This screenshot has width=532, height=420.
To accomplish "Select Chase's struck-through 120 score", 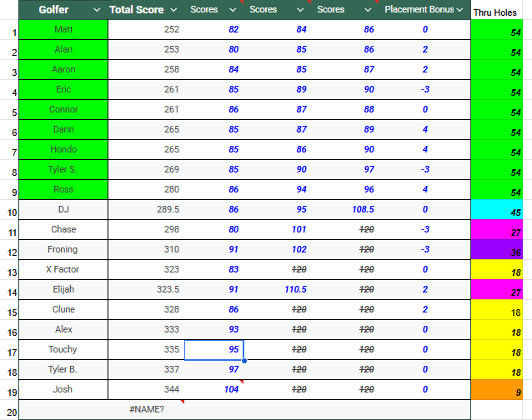I will pyautogui.click(x=345, y=229).
